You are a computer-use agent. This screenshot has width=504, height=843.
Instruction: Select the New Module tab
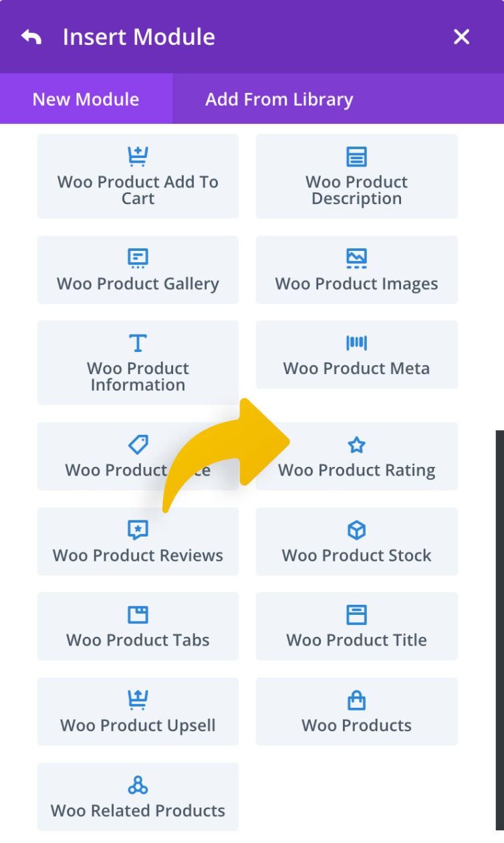85,99
